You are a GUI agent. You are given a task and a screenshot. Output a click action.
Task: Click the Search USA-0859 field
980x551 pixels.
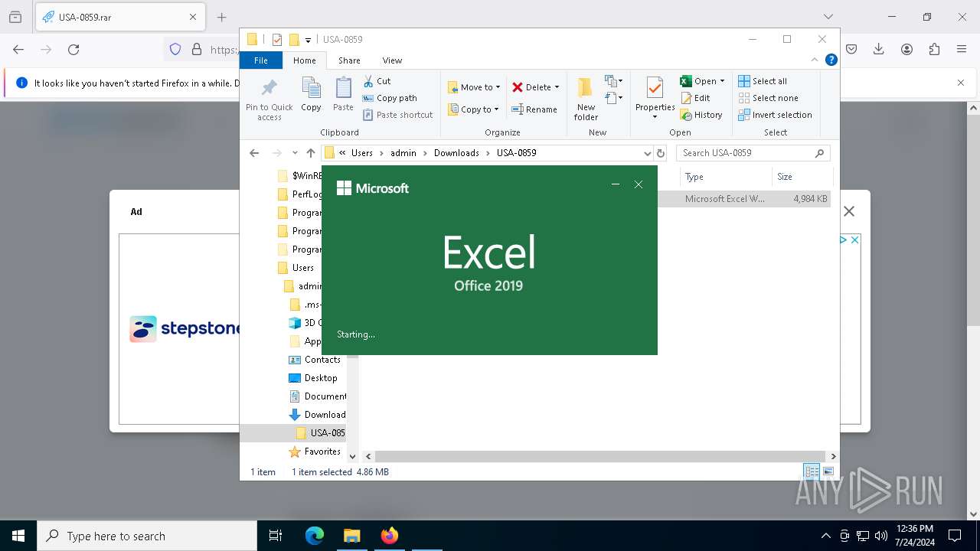click(753, 153)
